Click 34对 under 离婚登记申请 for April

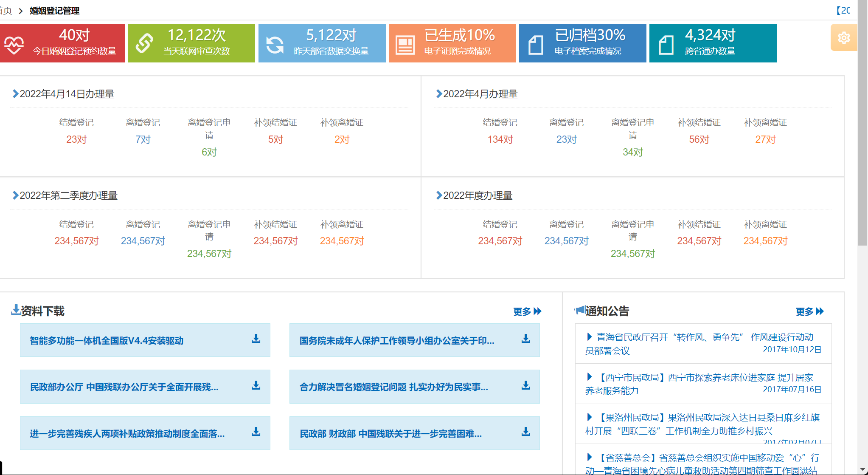[x=633, y=152]
